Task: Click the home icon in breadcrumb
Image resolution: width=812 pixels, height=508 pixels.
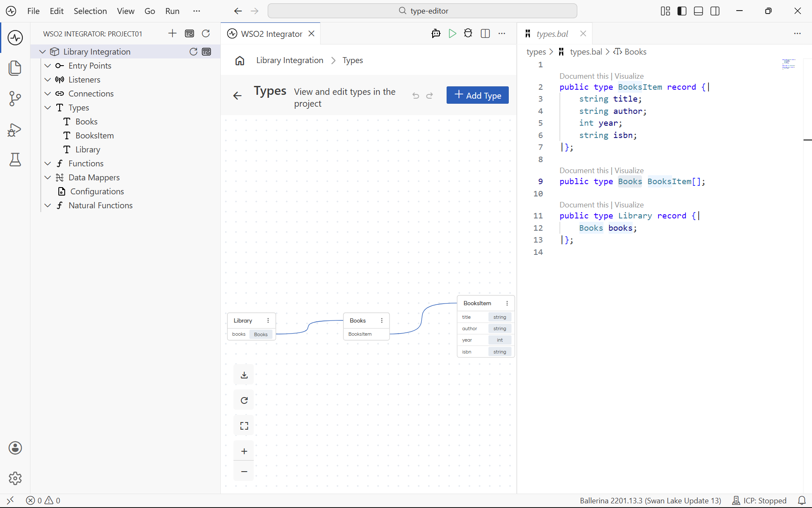Action: coord(240,61)
